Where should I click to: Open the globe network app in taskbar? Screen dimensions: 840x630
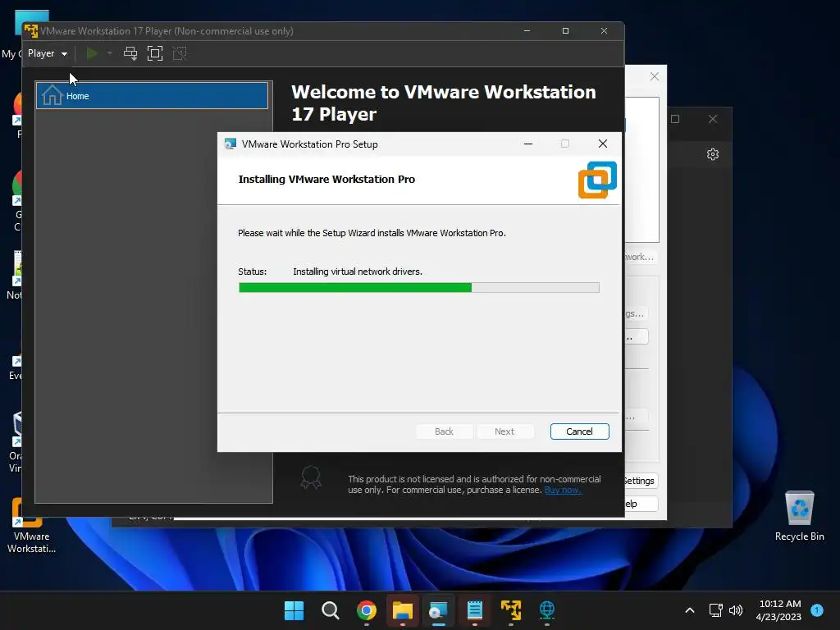(546, 610)
